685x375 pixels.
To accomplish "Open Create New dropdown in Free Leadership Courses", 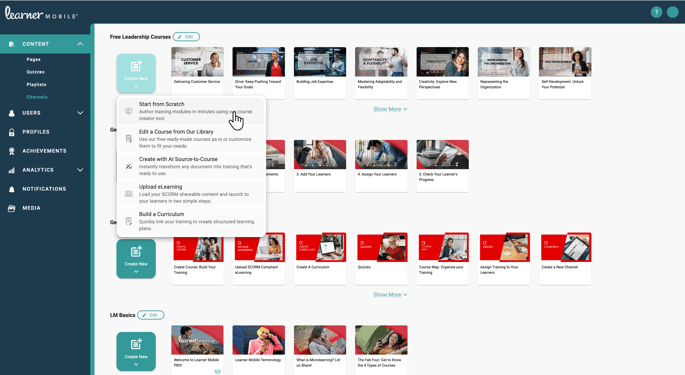I will [x=136, y=73].
